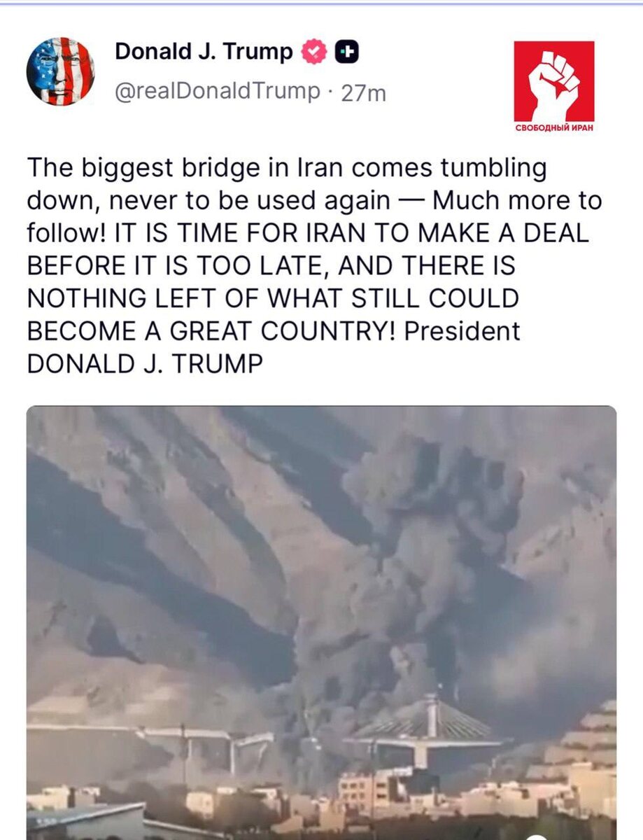Click the 27m post timestamp
643x840 pixels.
362,92
